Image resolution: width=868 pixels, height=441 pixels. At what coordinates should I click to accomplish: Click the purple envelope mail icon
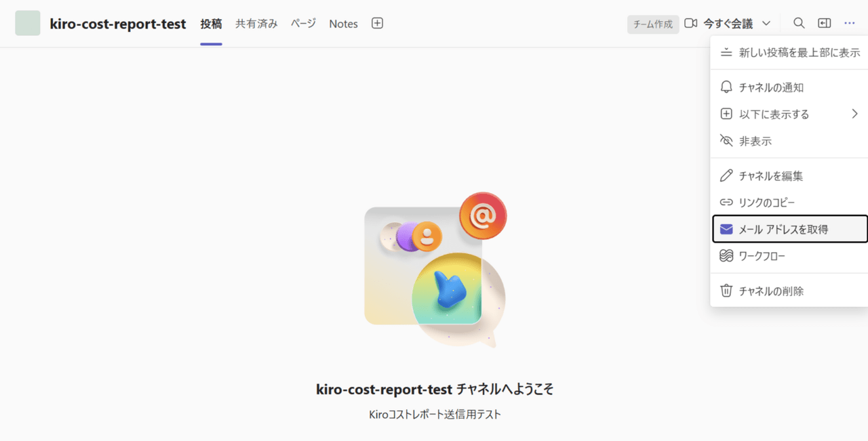coord(726,229)
